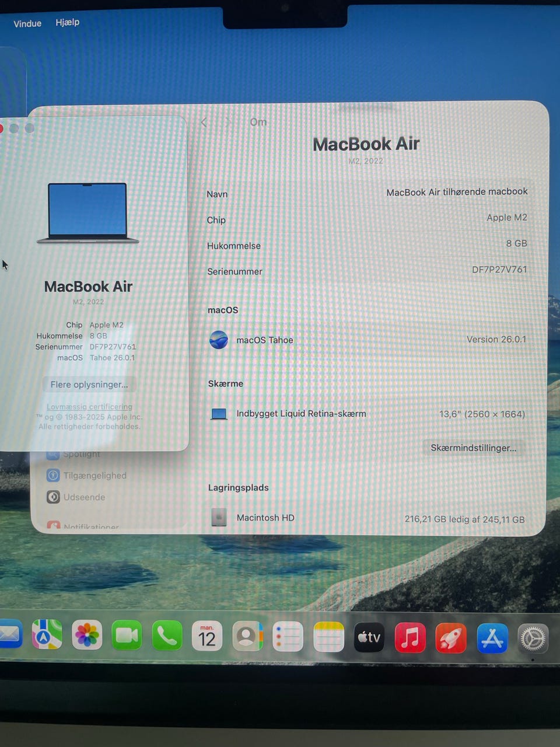Click the "macOS Tahoe" label
560x747 pixels.
265,340
